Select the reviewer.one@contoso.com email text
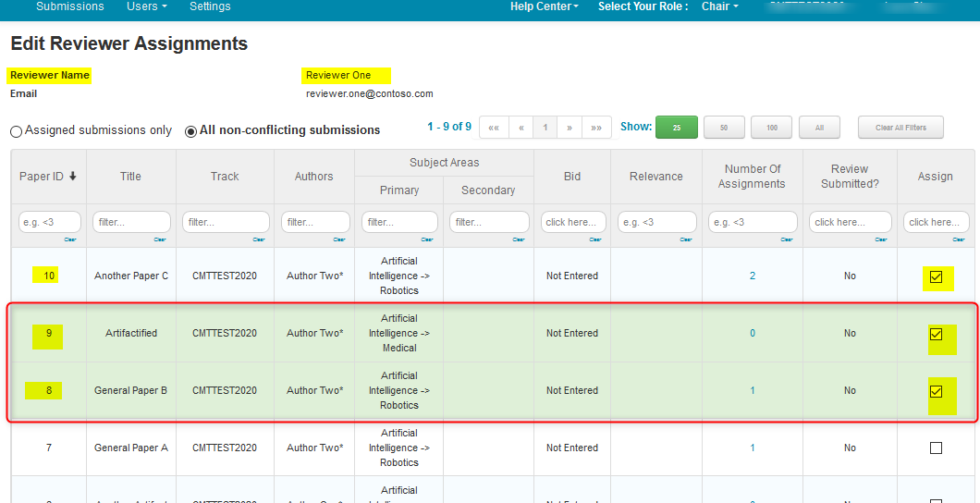 click(370, 93)
